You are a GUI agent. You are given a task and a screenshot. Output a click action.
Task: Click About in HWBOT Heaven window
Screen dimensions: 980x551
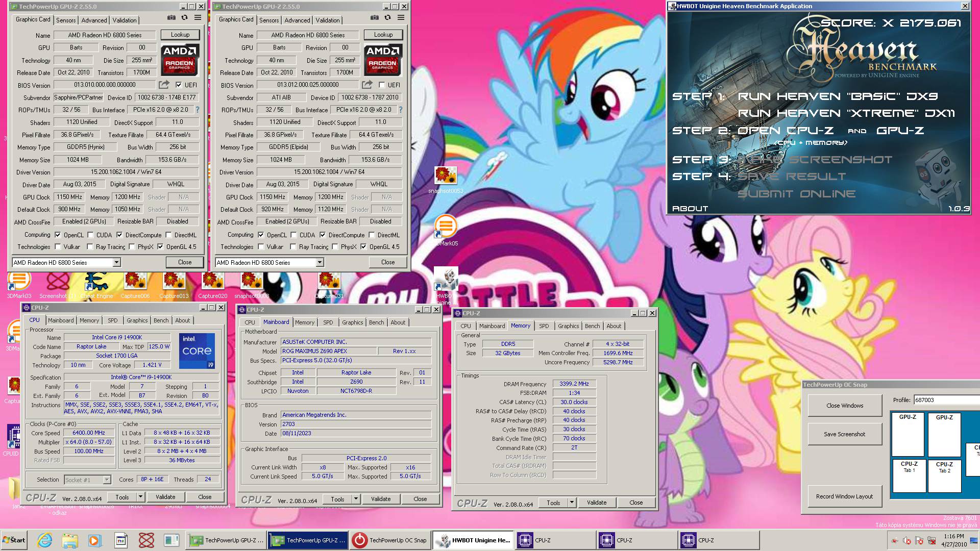click(x=690, y=208)
